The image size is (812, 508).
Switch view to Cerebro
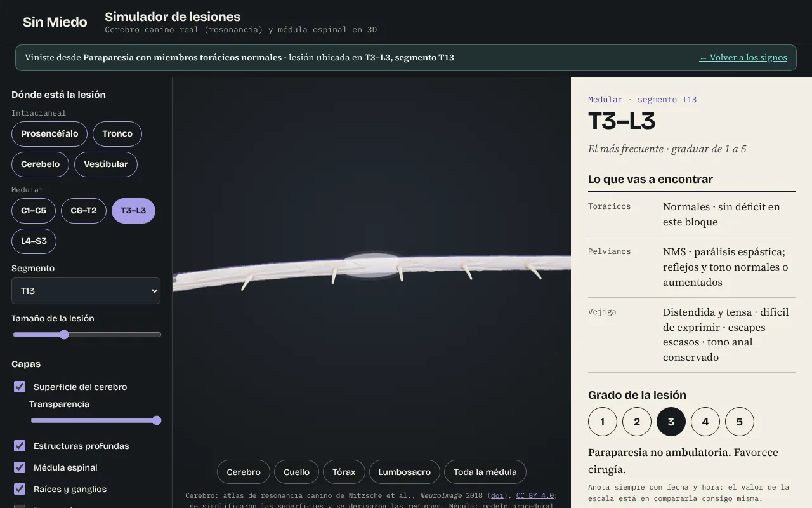coord(244,472)
